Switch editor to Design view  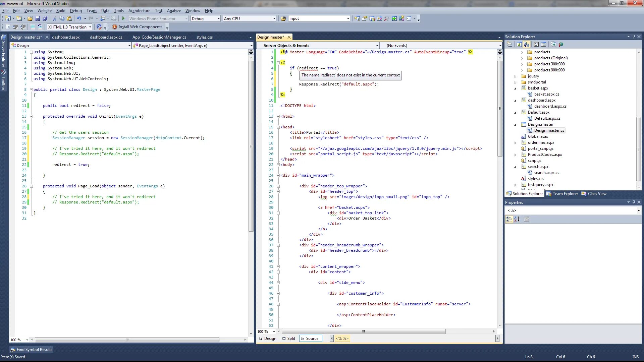coord(267,339)
